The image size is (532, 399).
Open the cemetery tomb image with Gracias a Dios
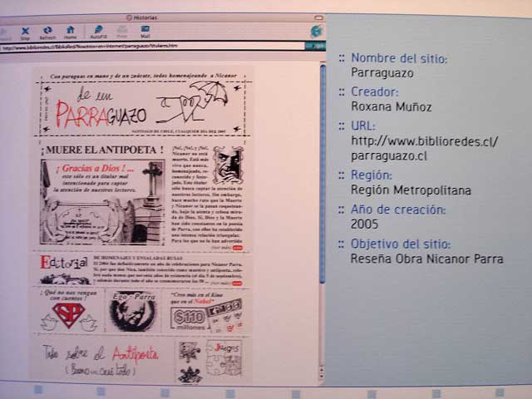102,202
